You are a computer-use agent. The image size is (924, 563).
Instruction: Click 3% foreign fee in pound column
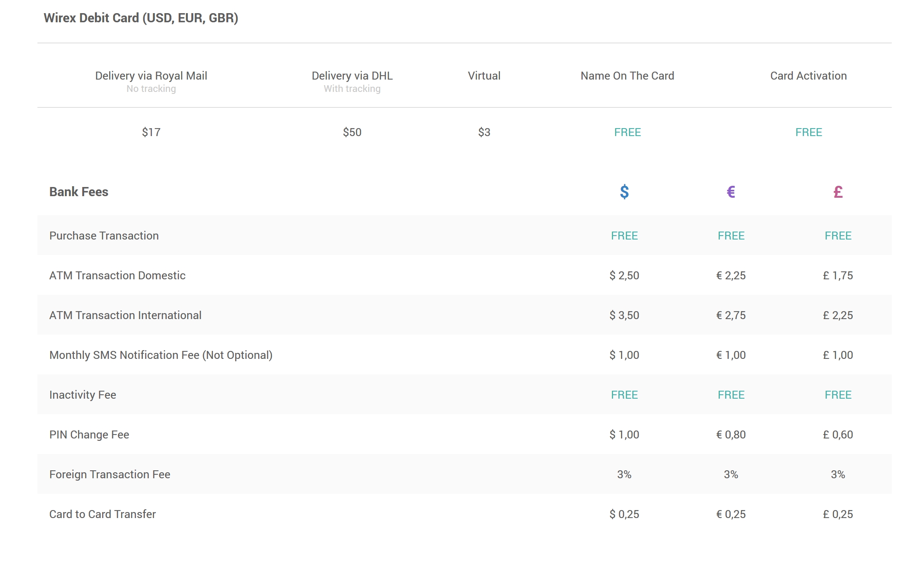point(838,474)
